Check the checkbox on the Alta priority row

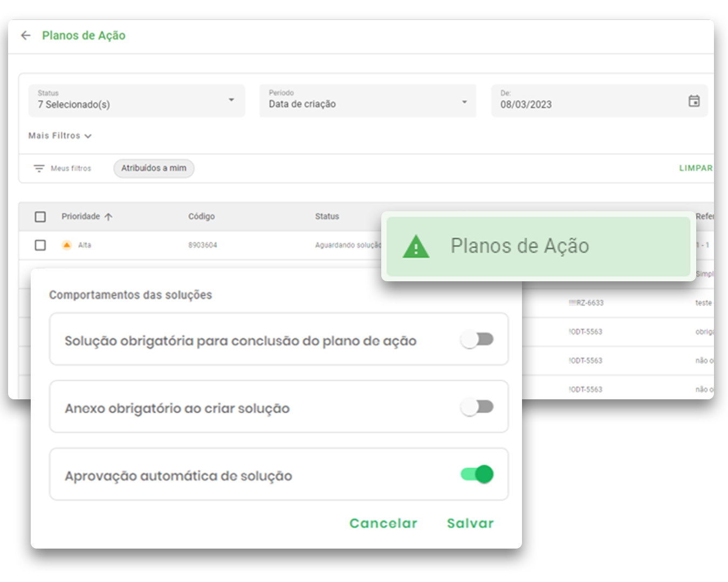coord(40,245)
